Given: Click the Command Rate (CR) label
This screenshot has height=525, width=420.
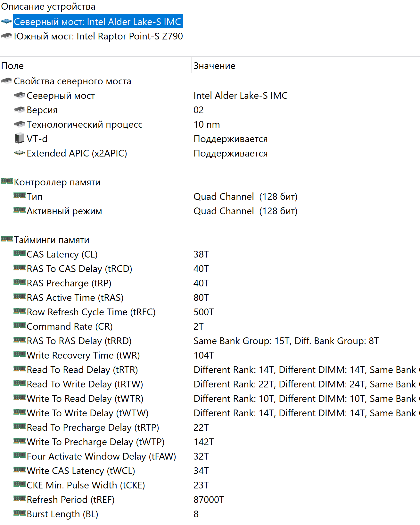Looking at the screenshot, I should click(70, 326).
